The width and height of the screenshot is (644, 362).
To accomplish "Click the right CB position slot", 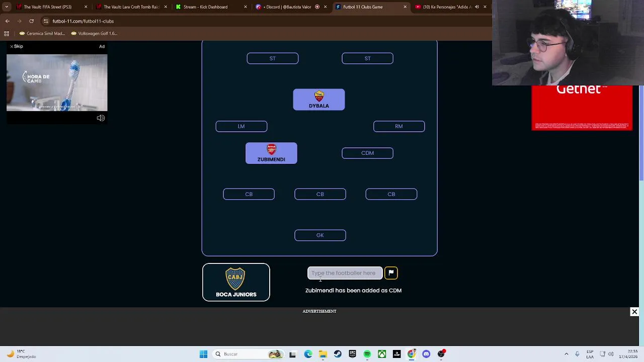I will tap(391, 194).
